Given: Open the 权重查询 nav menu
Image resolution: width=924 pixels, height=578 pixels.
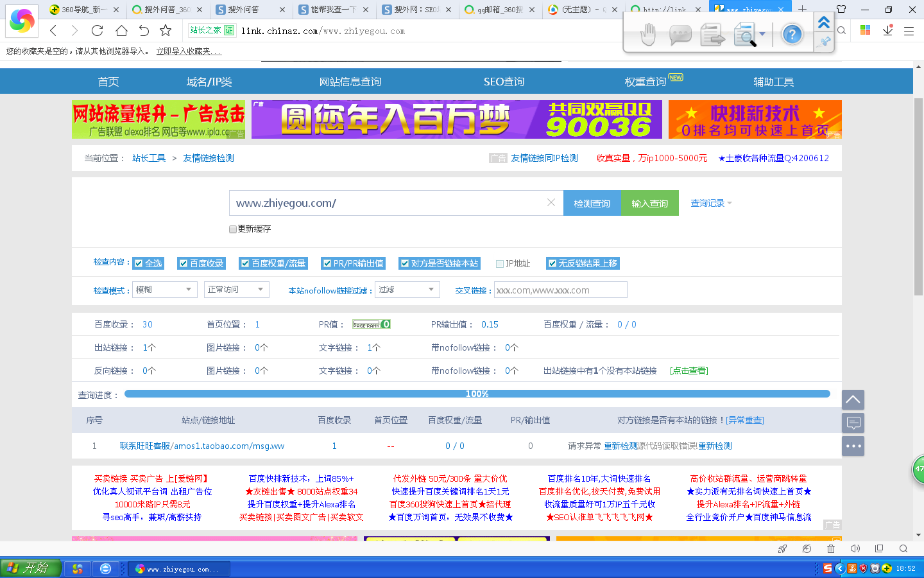Looking at the screenshot, I should (646, 82).
